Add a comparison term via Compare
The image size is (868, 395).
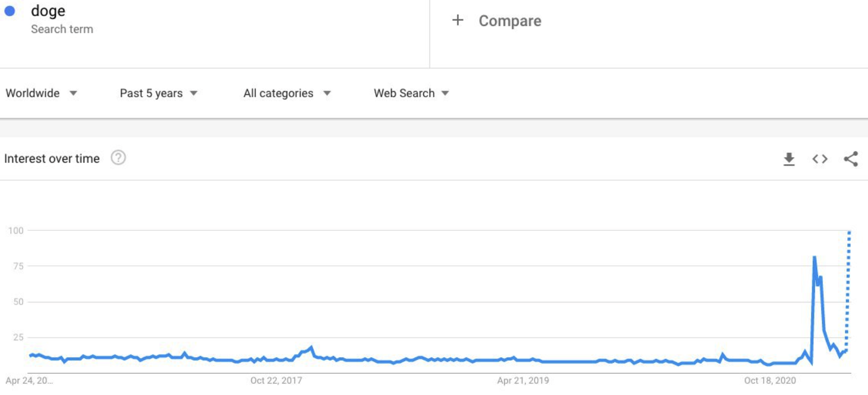(x=510, y=21)
